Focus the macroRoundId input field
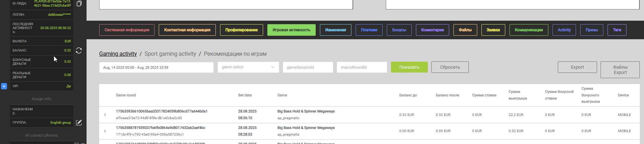This screenshot has height=144, width=644. coord(362,67)
